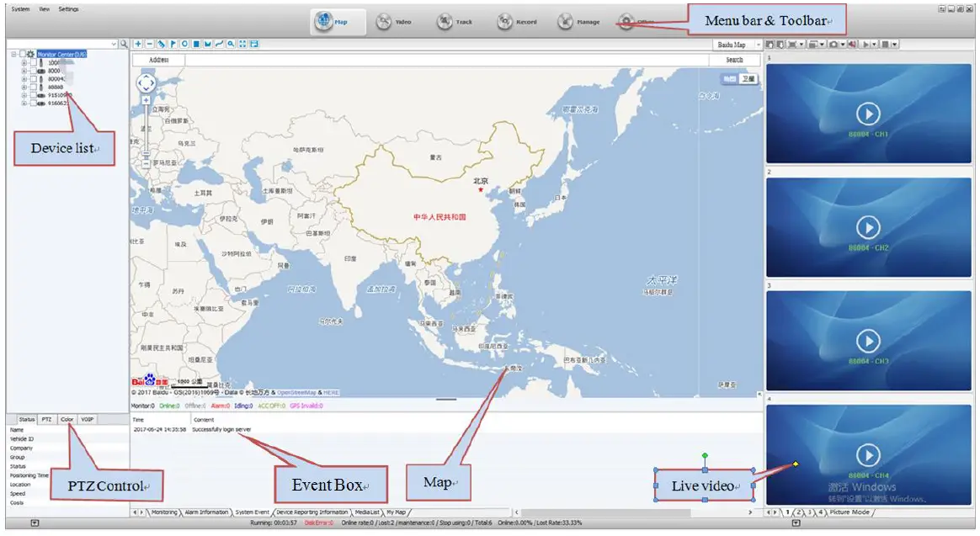Open the snapshot camera dropdown arrow
Viewport: 980px width, 536px height.
click(x=843, y=45)
